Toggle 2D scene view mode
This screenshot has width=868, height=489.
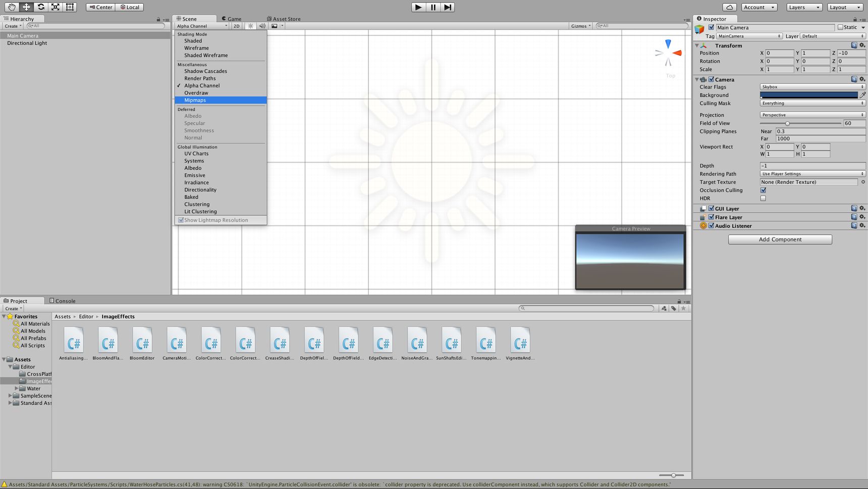pyautogui.click(x=236, y=26)
